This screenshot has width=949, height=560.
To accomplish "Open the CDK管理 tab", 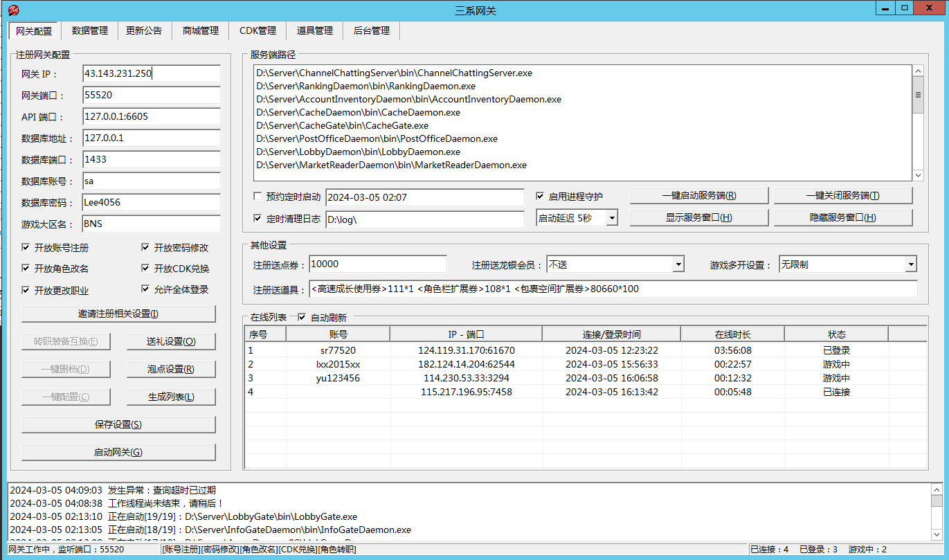I will tap(257, 30).
